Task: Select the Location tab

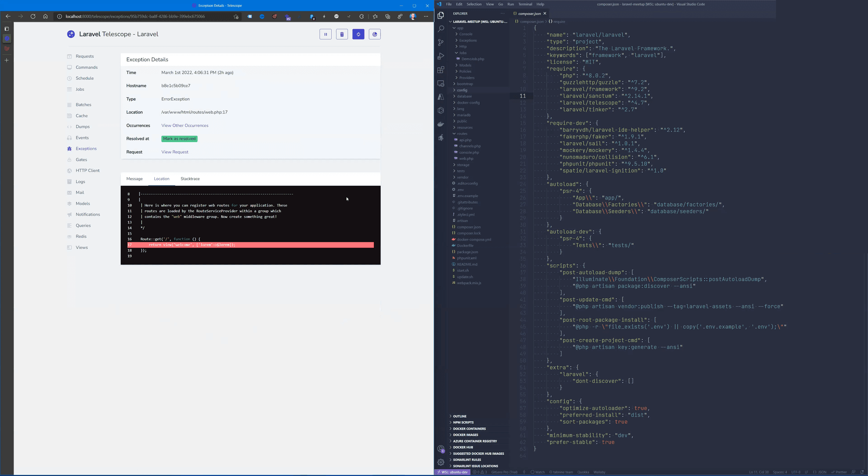Action: tap(161, 179)
